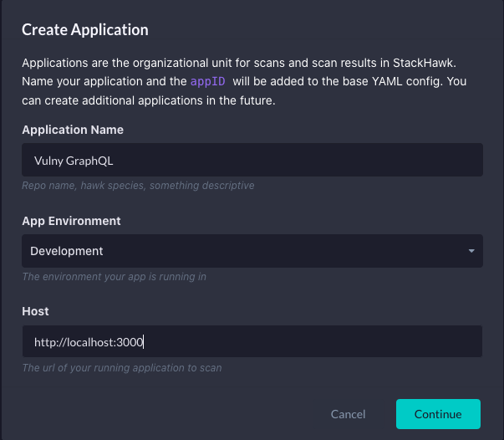Viewport: 504px width, 440px height.
Task: Place the cursor in the 'http://localhost:3000' text
Action: pos(89,342)
